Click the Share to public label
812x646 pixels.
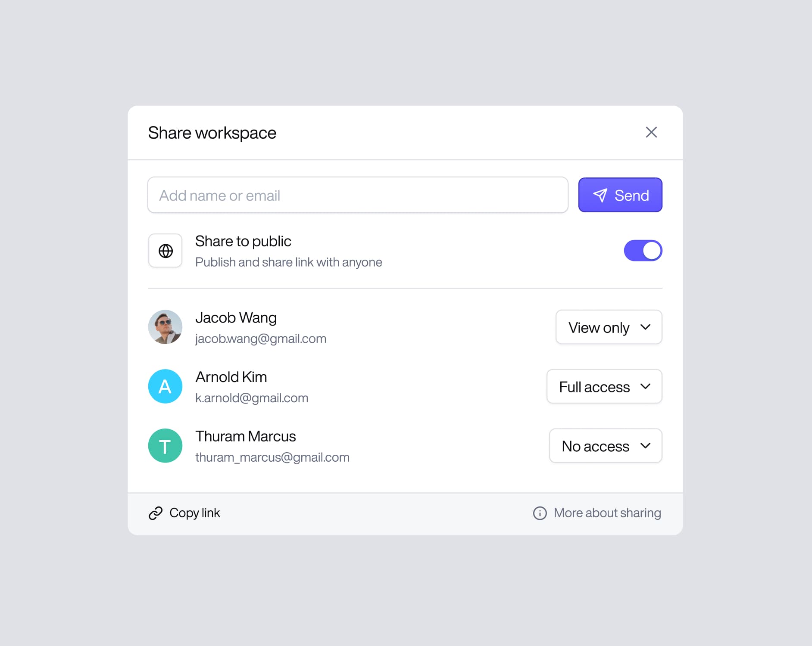243,241
